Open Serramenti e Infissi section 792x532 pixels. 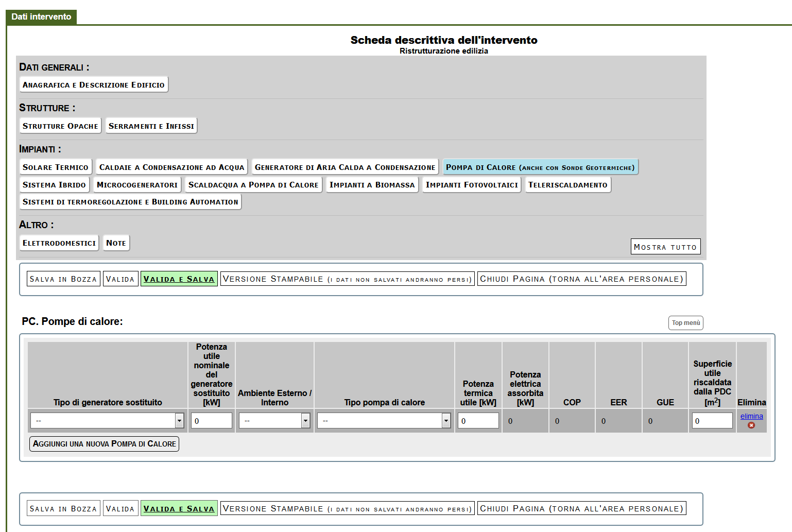coord(151,126)
